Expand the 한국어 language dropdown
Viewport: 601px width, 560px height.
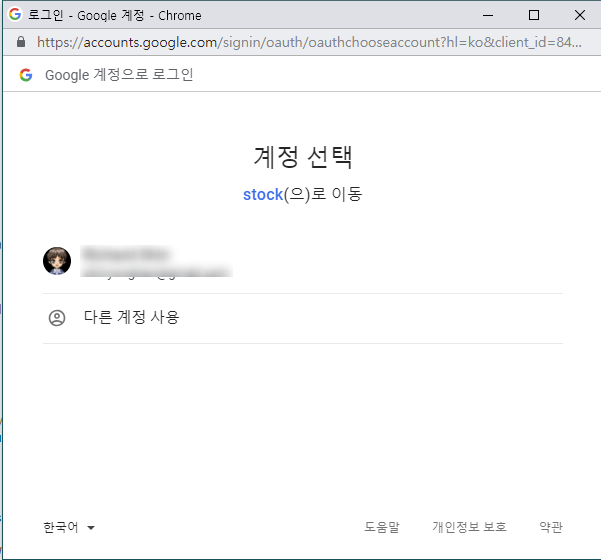[69, 527]
